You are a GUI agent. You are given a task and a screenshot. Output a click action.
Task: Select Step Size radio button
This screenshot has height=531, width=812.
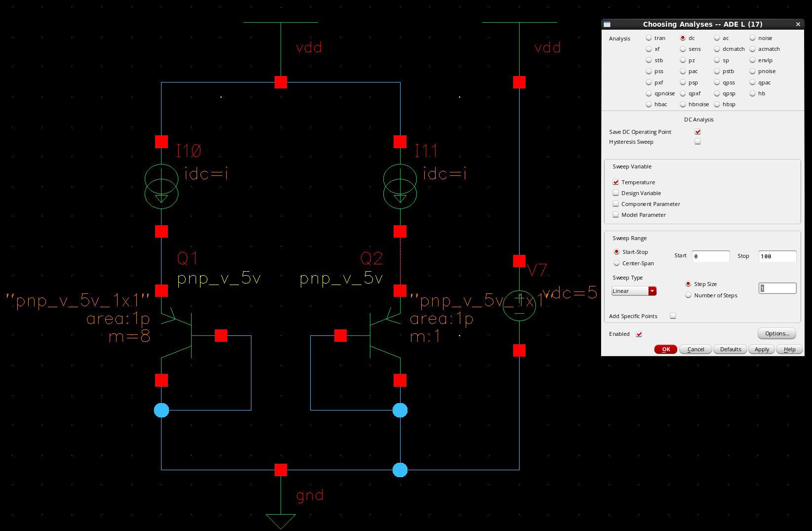[688, 284]
